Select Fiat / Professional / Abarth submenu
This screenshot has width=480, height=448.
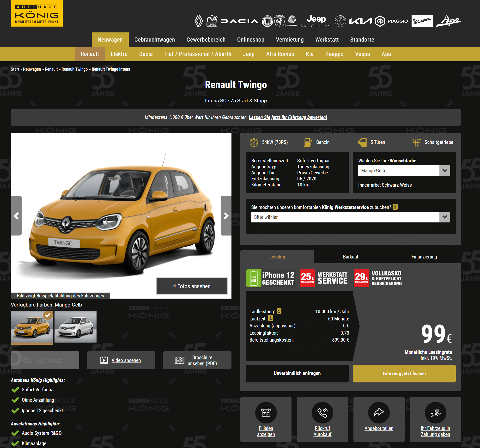click(198, 54)
